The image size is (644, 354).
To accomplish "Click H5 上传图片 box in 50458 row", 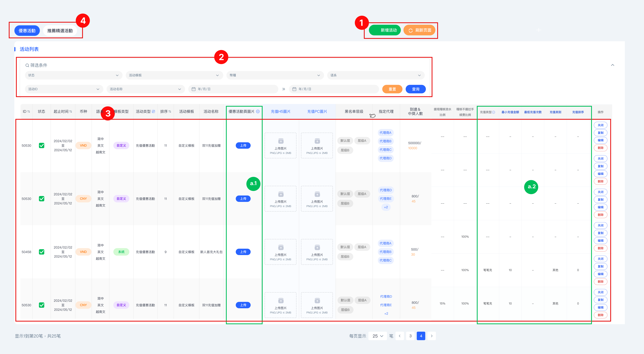I will click(x=280, y=252).
